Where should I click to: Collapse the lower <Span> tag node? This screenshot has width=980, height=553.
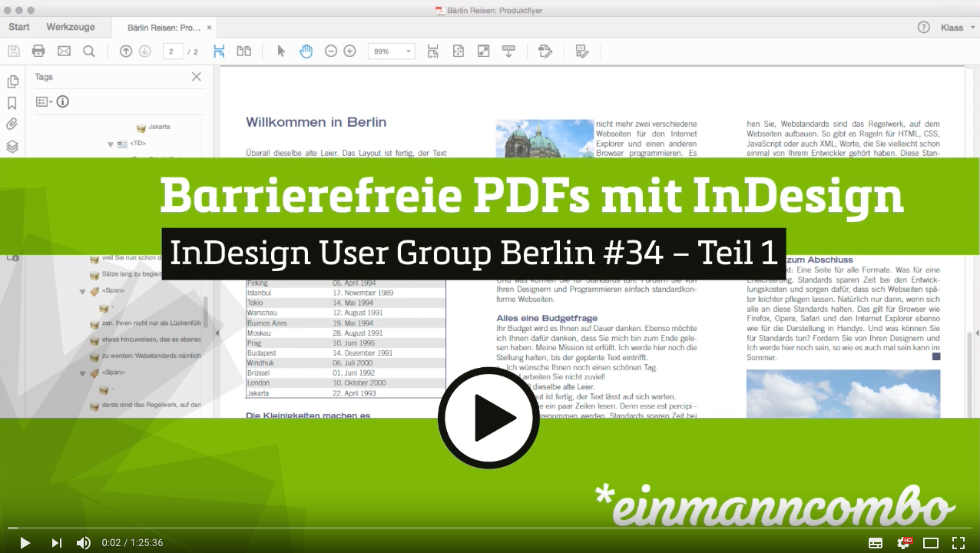[x=83, y=373]
